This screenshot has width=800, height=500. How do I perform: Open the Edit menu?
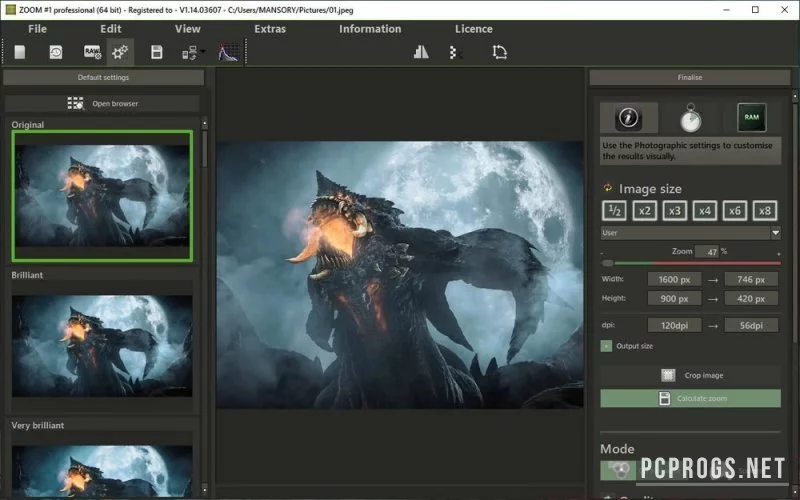tap(111, 29)
